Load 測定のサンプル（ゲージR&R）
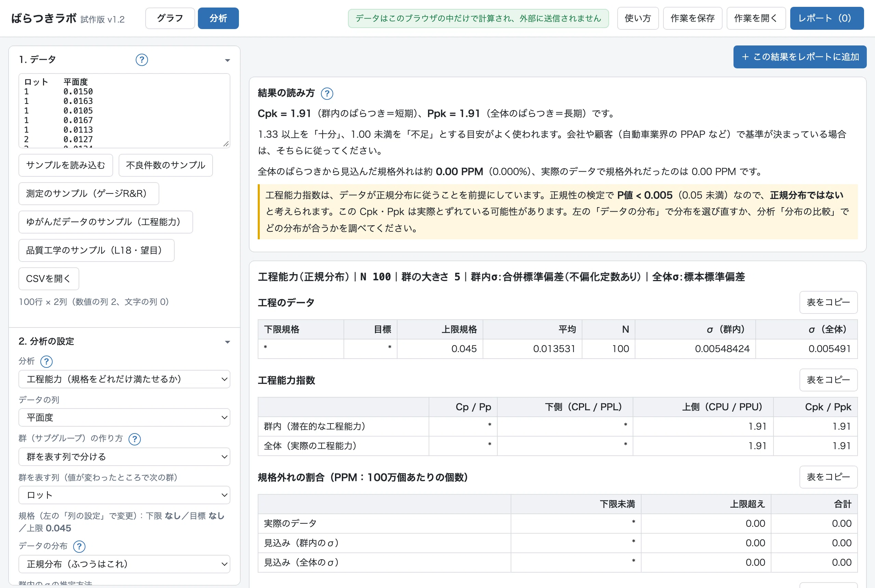The image size is (875, 588). 89,193
